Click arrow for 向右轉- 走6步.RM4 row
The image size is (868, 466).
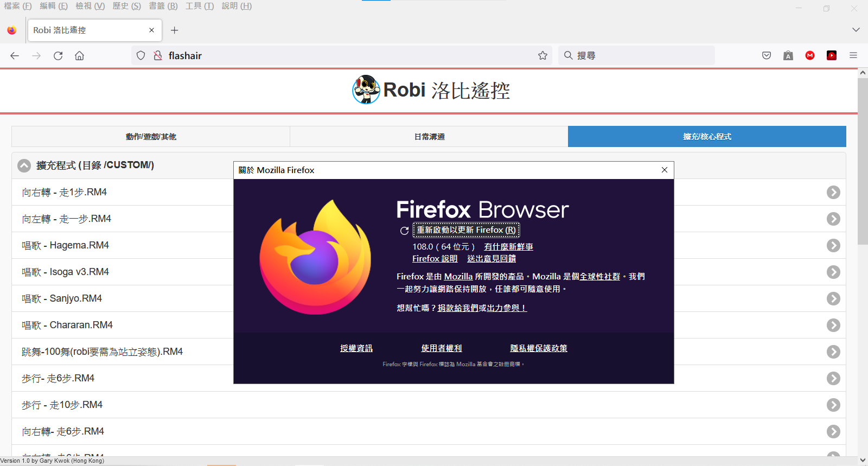click(833, 431)
